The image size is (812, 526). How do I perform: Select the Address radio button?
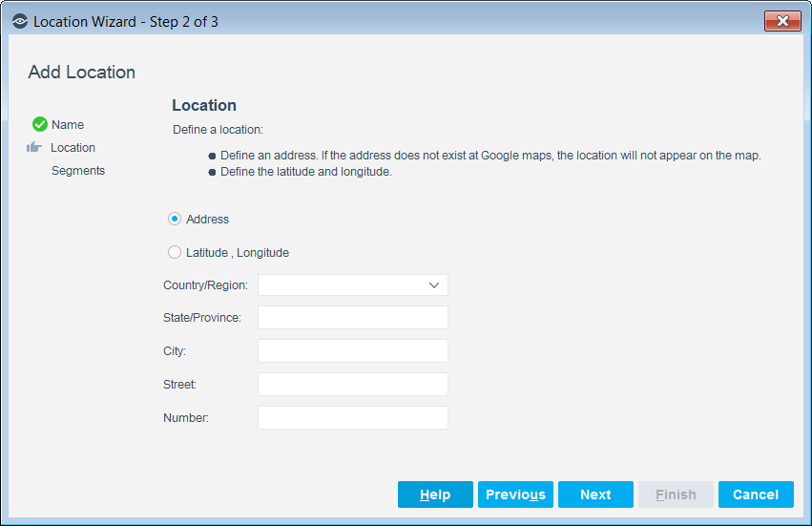(175, 219)
